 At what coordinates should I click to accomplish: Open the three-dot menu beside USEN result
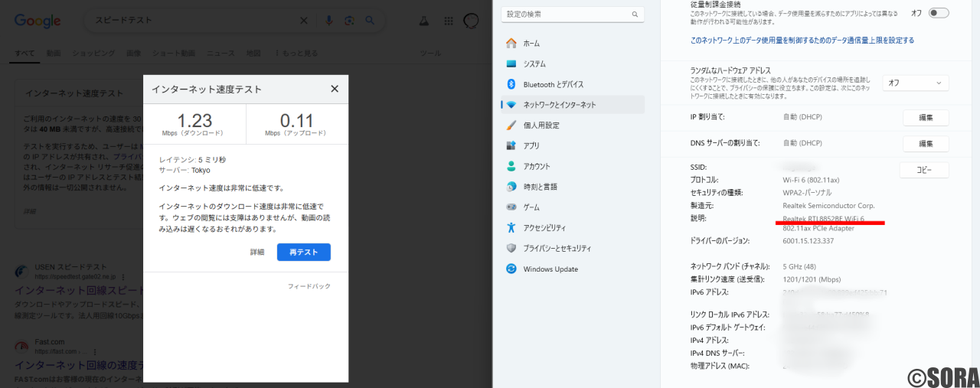[123, 276]
